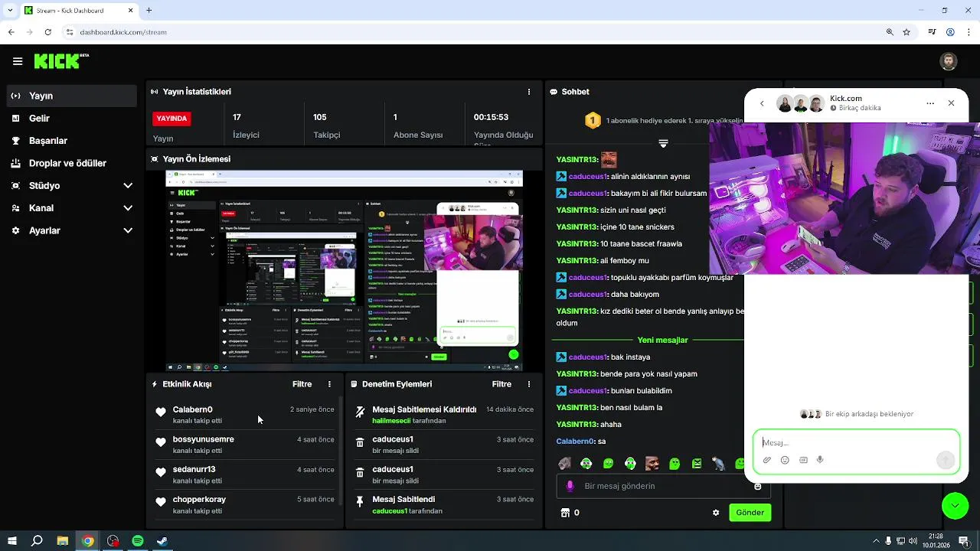Open Denetim Eylemleri three-dot menu
This screenshot has width=980, height=551.
click(x=528, y=384)
